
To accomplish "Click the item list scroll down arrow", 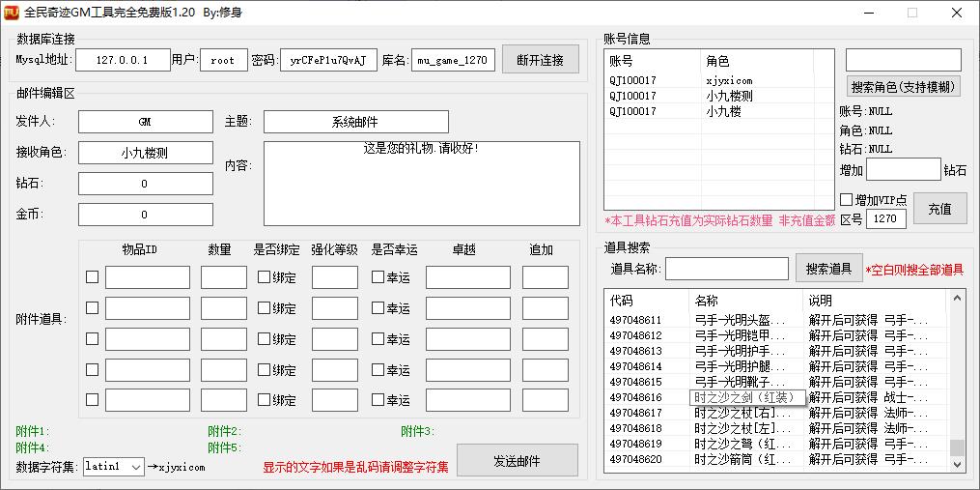I will tap(957, 465).
